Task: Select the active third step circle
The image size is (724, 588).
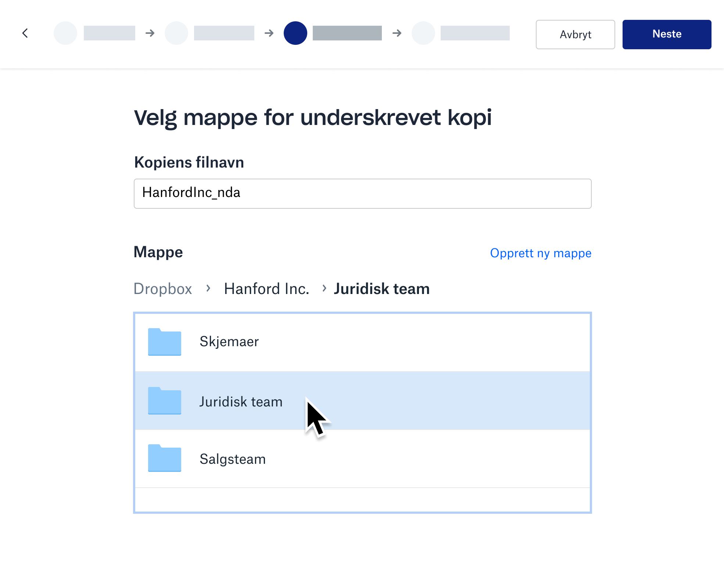Action: (295, 33)
